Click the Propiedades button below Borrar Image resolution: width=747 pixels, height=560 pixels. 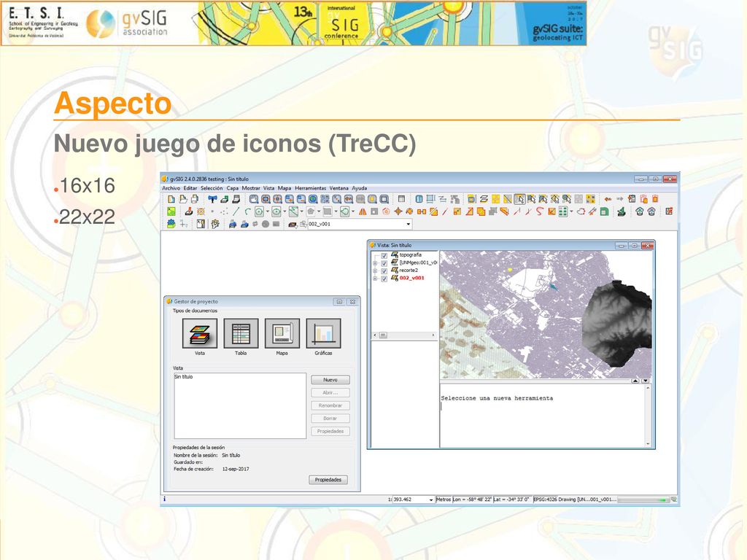(330, 432)
